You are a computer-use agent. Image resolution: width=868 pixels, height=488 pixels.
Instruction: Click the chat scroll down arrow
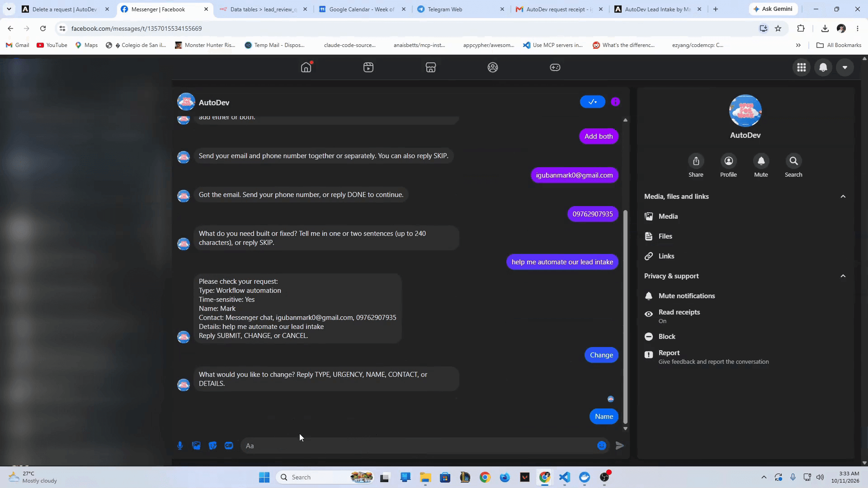(625, 429)
